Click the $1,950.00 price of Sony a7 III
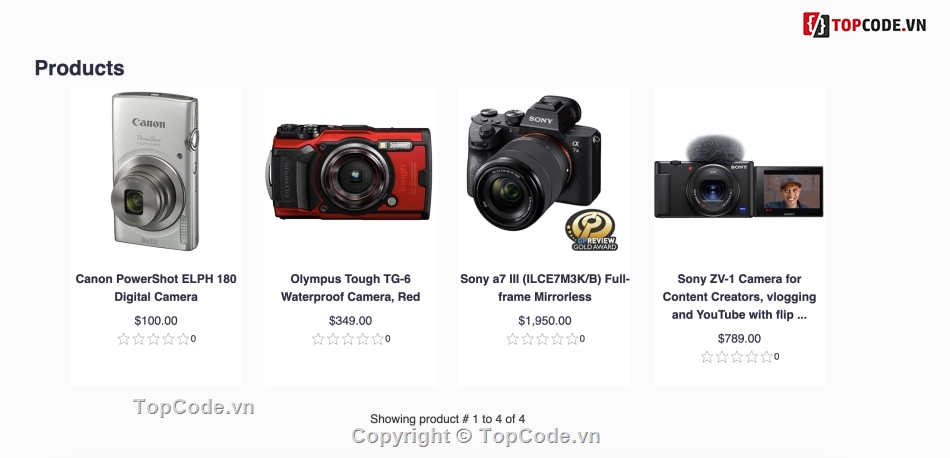The height and width of the screenshot is (458, 950). [x=545, y=320]
